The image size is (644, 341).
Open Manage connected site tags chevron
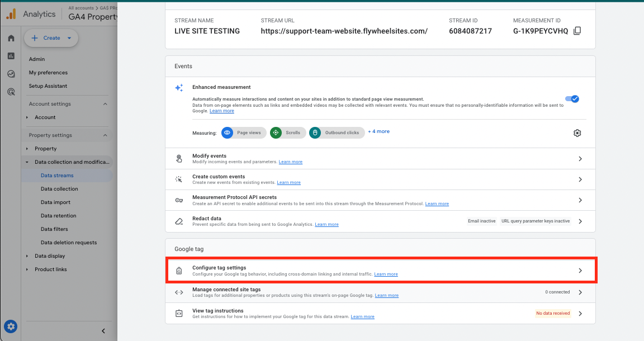580,292
